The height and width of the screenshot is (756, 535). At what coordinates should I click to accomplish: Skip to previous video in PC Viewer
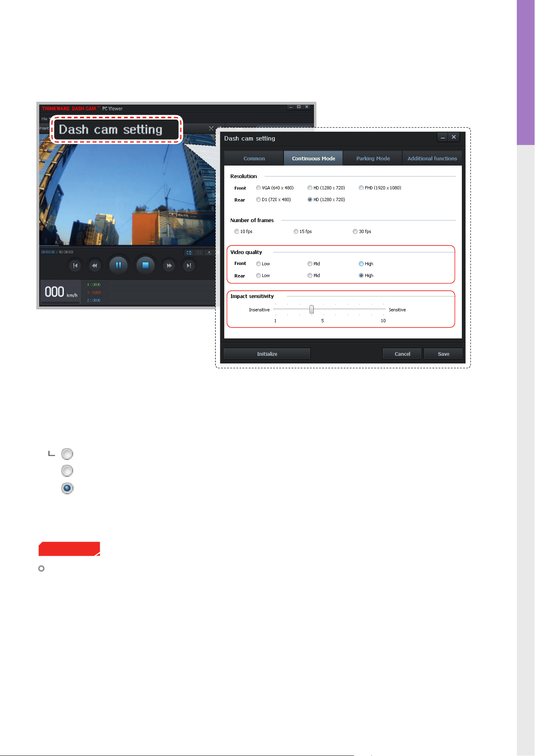pyautogui.click(x=75, y=266)
